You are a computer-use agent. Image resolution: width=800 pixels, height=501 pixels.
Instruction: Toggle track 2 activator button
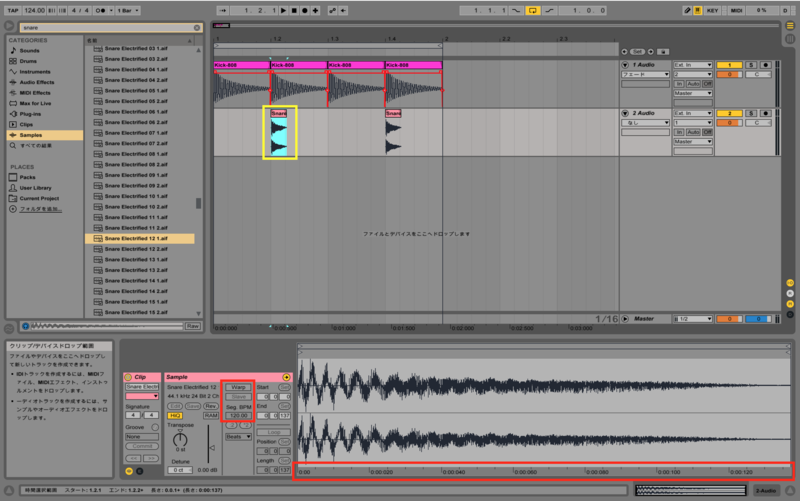point(729,113)
